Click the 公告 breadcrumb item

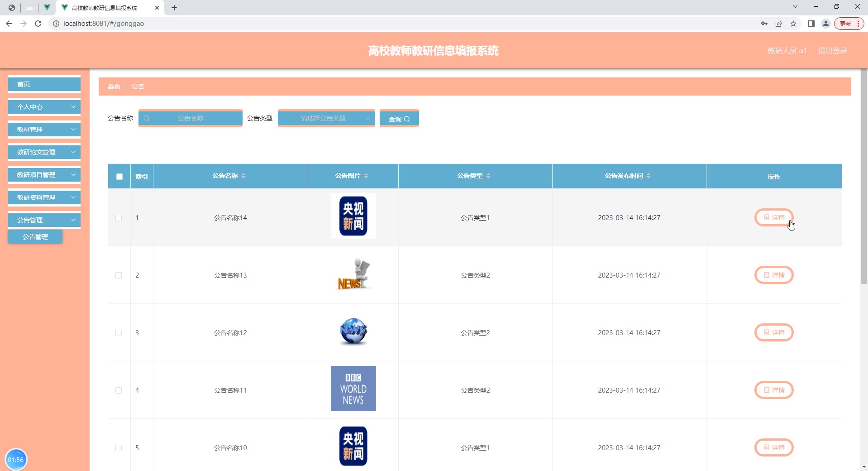tap(138, 87)
